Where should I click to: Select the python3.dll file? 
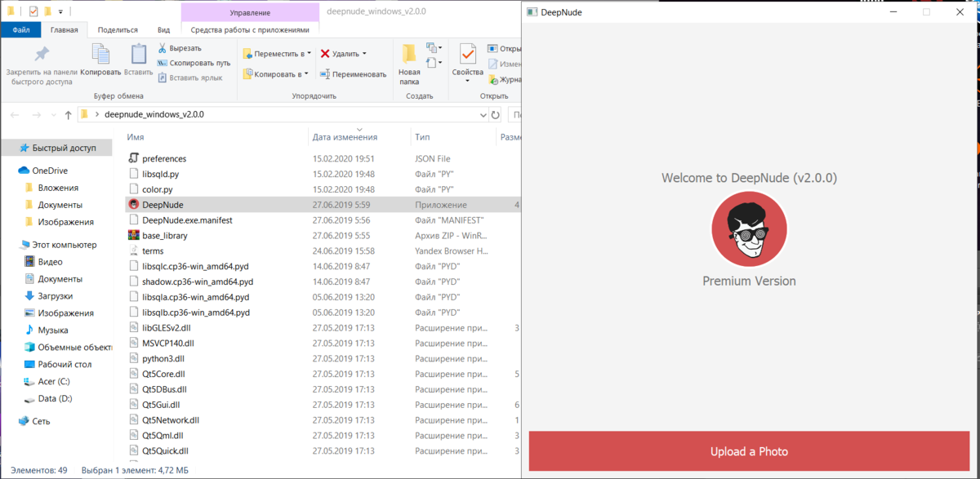click(163, 358)
